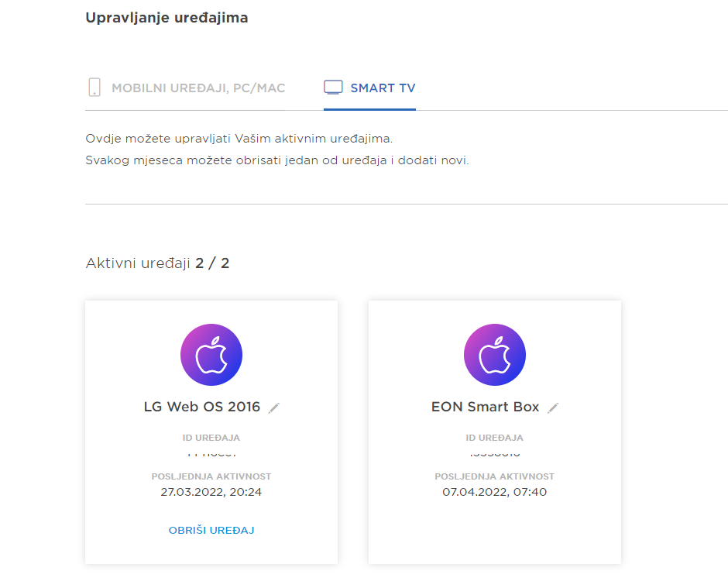Screen dimensions: 728x588
Task: Click the ID UREĐAJA label on the LG card
Action: (x=211, y=438)
